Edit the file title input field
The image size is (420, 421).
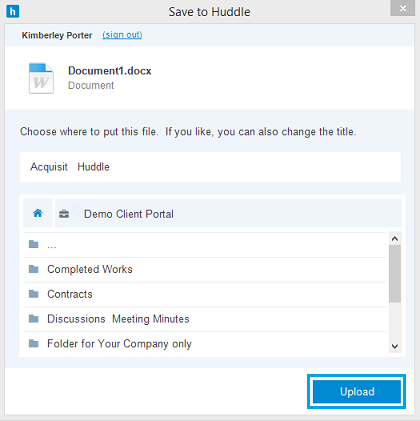tap(210, 167)
